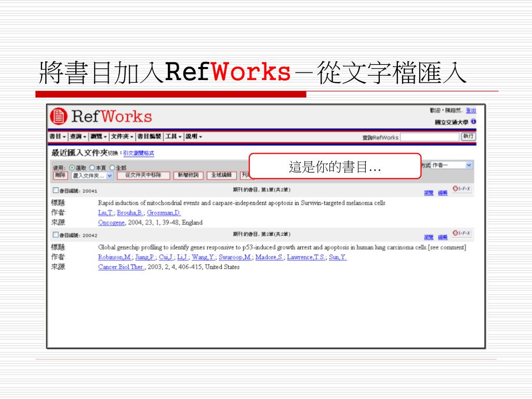Open the 說明 menu
Image resolution: width=532 pixels, height=399 pixels.
point(194,137)
